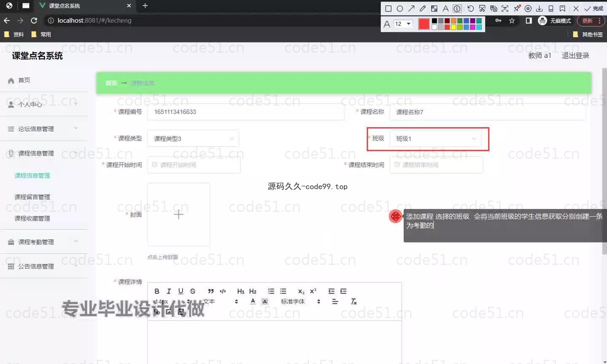
Task: Open 标准字体 font family dropdown
Action: (x=301, y=302)
